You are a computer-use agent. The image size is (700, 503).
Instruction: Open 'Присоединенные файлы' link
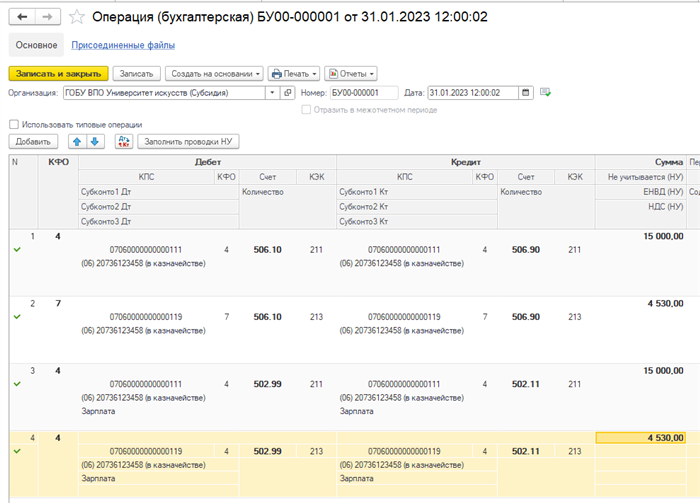pyautogui.click(x=123, y=45)
